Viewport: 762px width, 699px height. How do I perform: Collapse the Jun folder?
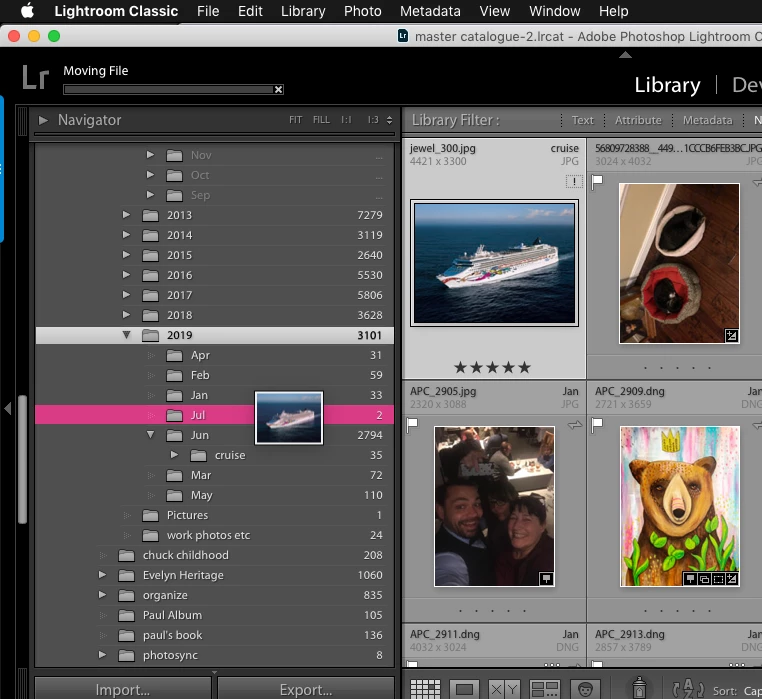click(151, 435)
